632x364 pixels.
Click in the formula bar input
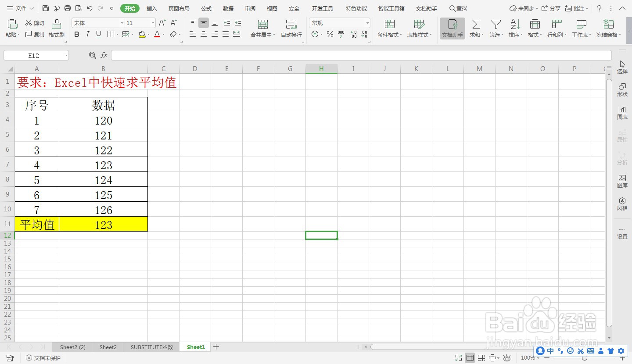click(x=361, y=55)
